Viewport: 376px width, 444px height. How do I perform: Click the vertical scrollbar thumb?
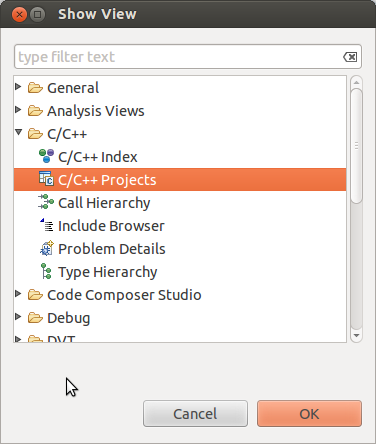coord(356,146)
